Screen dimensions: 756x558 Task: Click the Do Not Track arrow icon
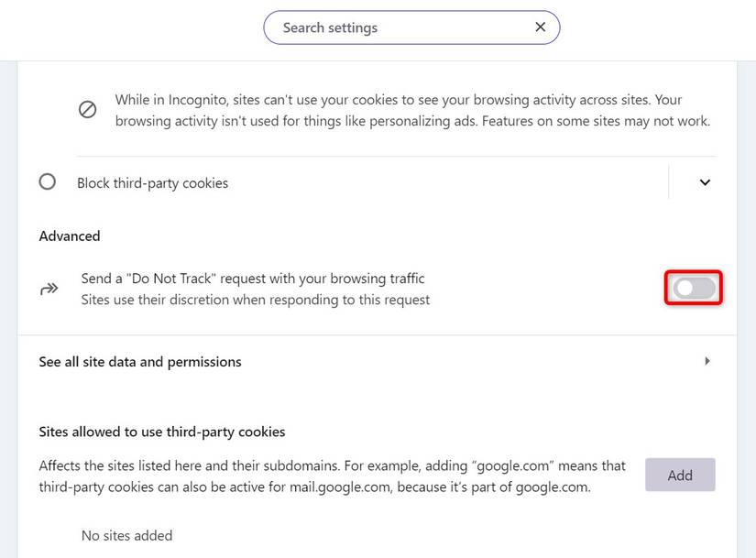point(48,287)
